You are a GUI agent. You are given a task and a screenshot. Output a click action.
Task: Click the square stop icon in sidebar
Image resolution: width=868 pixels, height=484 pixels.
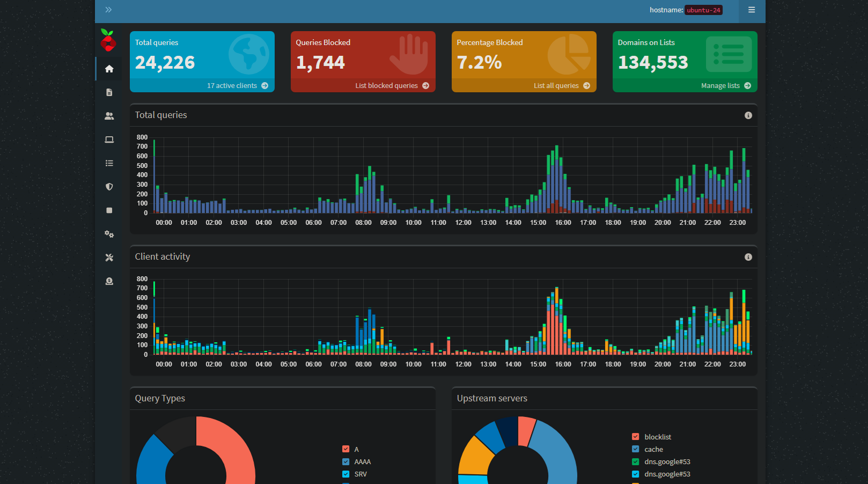109,210
